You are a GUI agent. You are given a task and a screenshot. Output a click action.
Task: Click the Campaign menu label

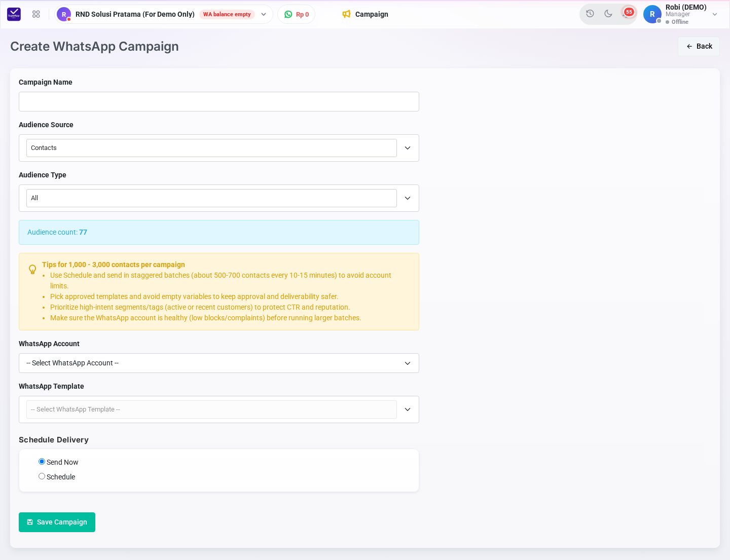372,14
